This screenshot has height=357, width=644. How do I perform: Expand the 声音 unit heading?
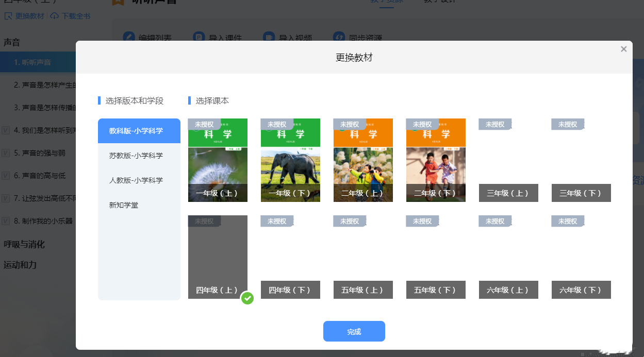[x=12, y=43]
